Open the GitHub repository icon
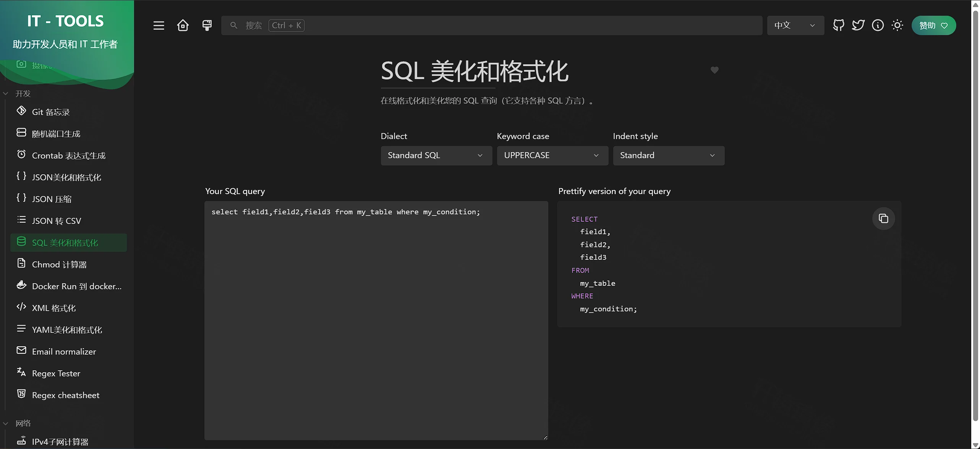980x449 pixels. coord(838,26)
